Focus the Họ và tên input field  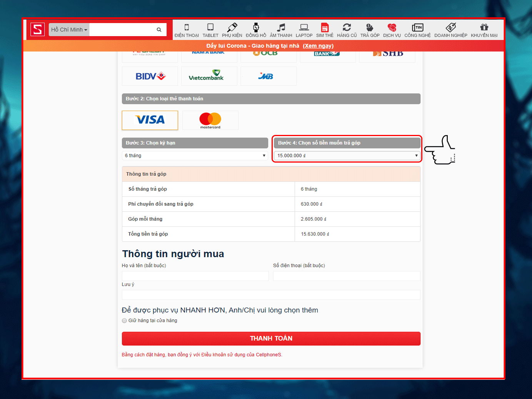click(x=195, y=276)
